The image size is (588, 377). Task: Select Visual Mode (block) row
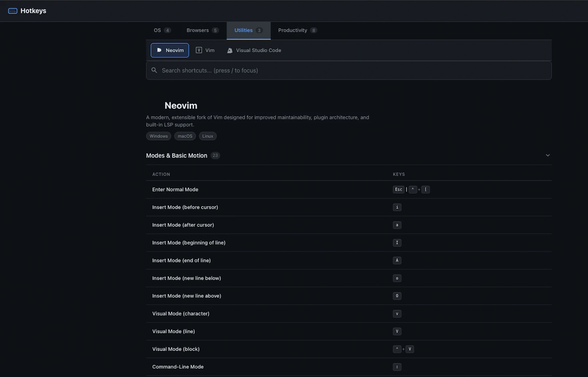(349, 349)
